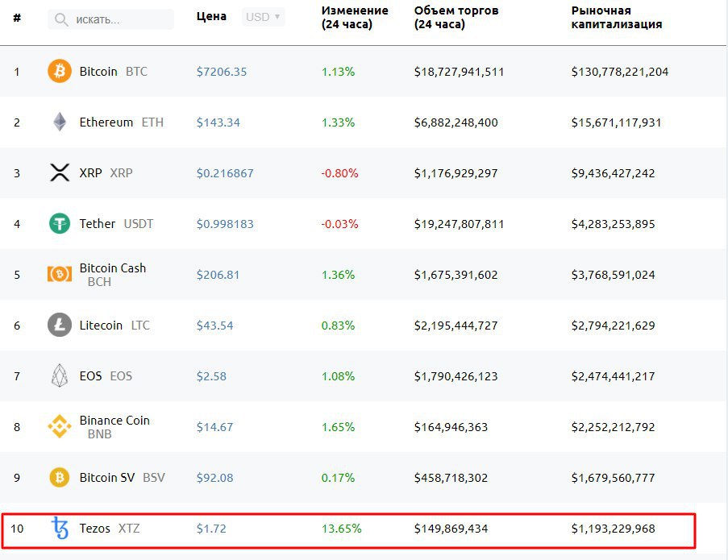Select Tether volume $19,247,807,811
The width and height of the screenshot is (728, 560).
[x=459, y=224]
